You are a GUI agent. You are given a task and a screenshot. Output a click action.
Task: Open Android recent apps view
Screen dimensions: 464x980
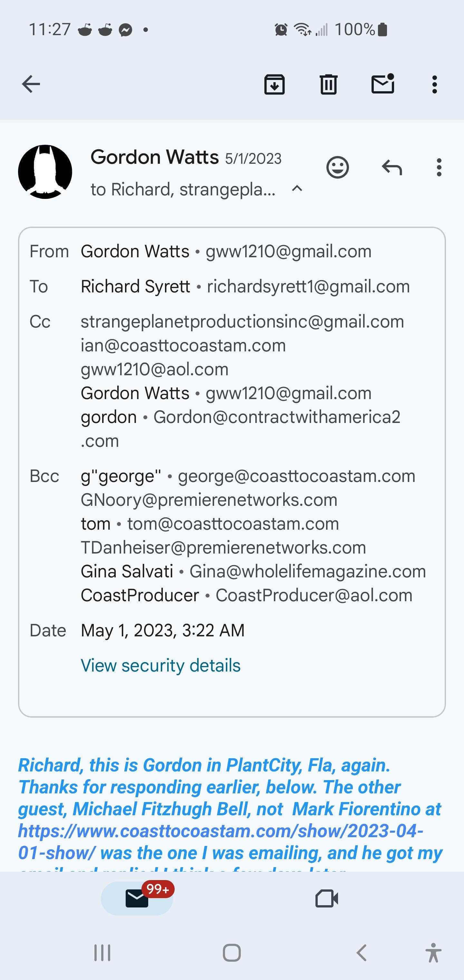click(x=102, y=953)
